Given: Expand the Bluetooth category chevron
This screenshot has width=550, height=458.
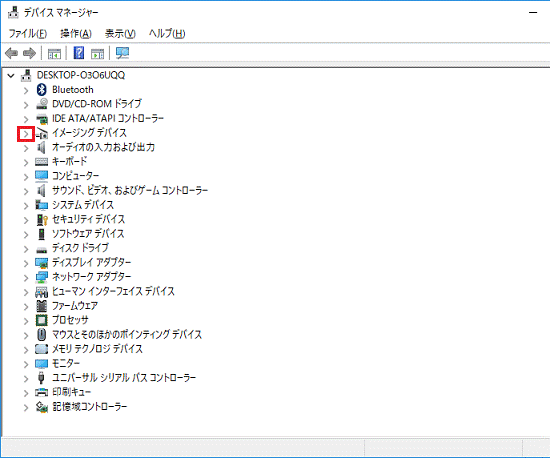Looking at the screenshot, I should (26, 90).
